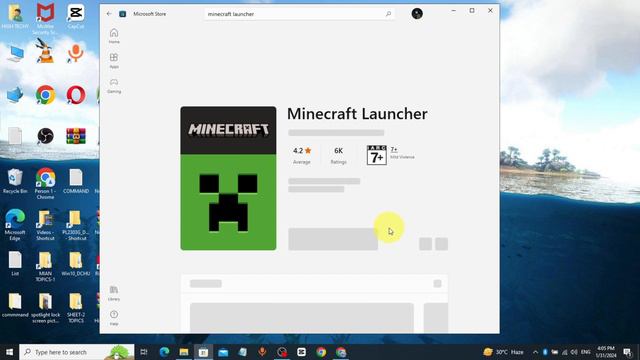The image size is (640, 360).
Task: Open Home in Microsoft Store sidebar
Action: (114, 36)
